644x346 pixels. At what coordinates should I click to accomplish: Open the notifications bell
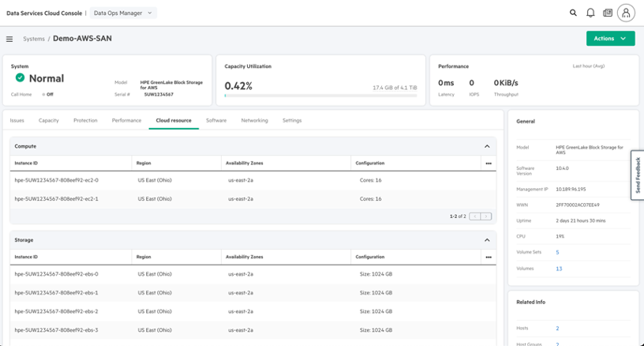(x=590, y=13)
